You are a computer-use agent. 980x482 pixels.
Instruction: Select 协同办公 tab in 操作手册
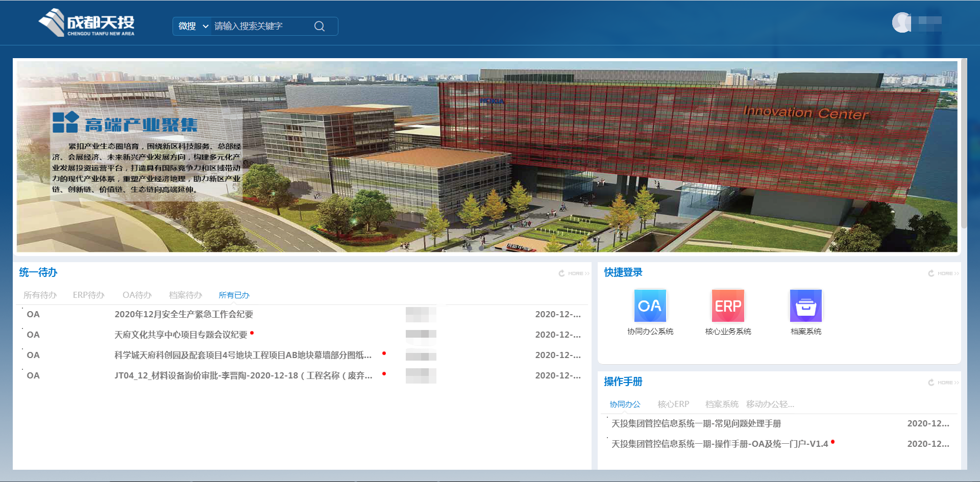click(x=625, y=404)
